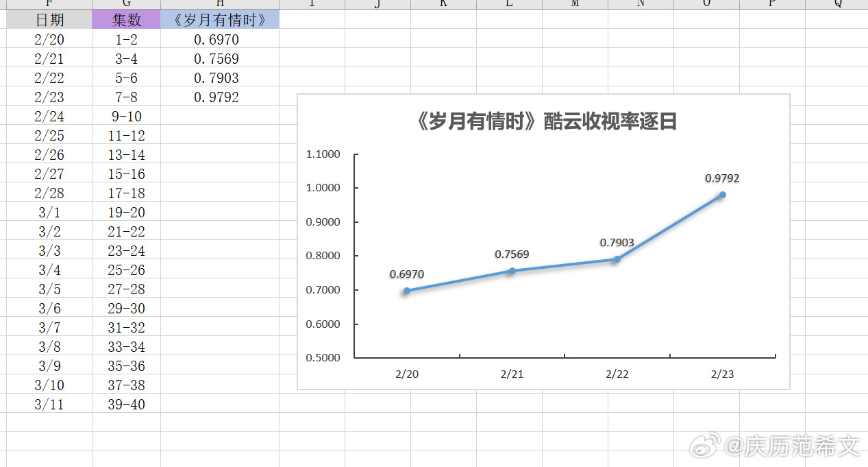Click episode cell 39-40
Screen dimensions: 868x467
click(x=127, y=404)
